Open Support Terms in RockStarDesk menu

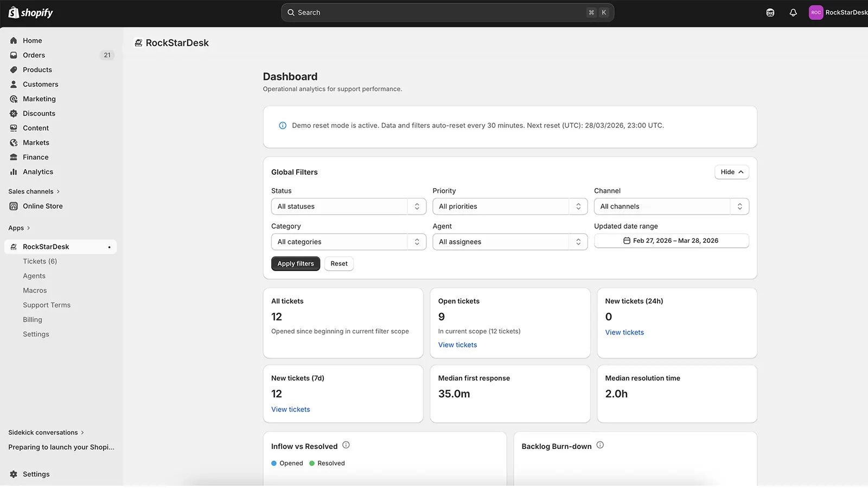pos(47,305)
